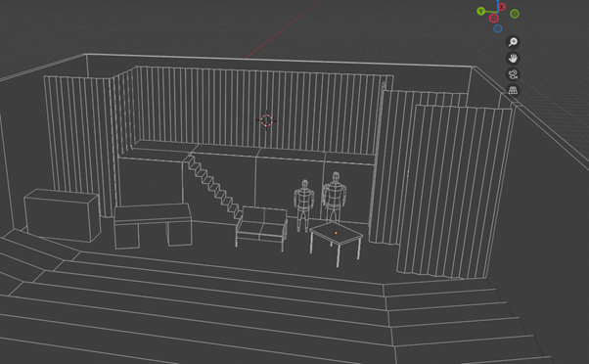
Task: Switch perspective/orthographic with the grid icon
Action: (x=513, y=91)
